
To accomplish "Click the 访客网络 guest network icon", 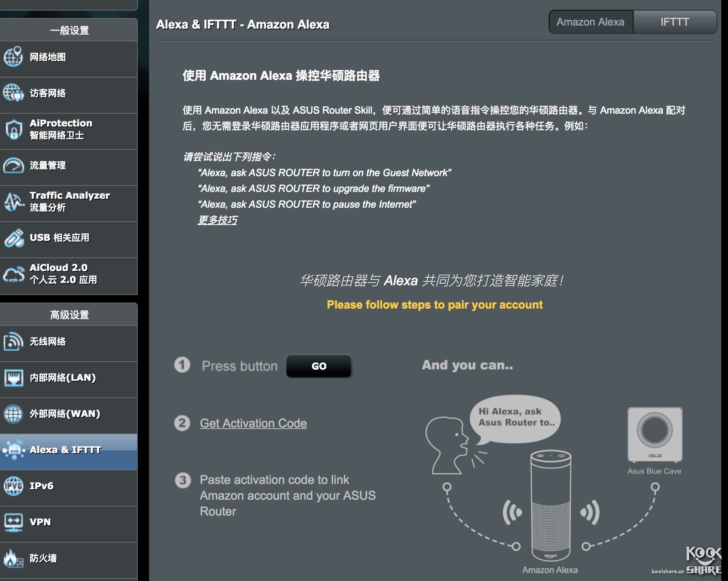I will pyautogui.click(x=14, y=93).
